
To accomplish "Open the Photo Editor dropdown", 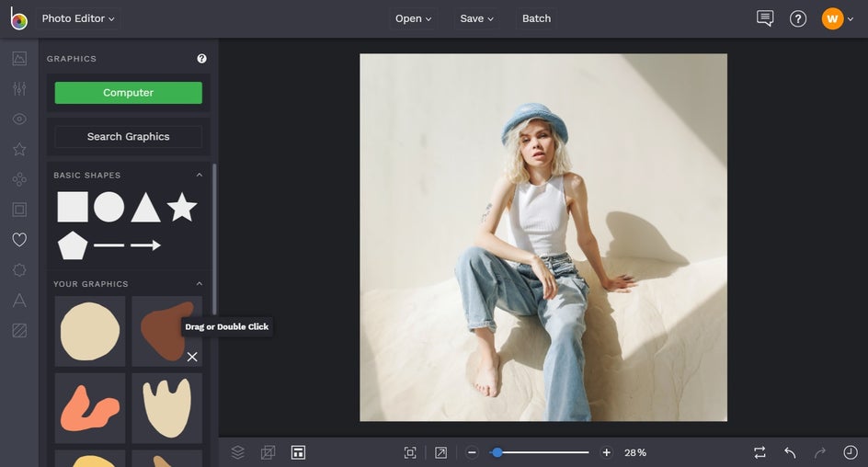I will click(78, 18).
